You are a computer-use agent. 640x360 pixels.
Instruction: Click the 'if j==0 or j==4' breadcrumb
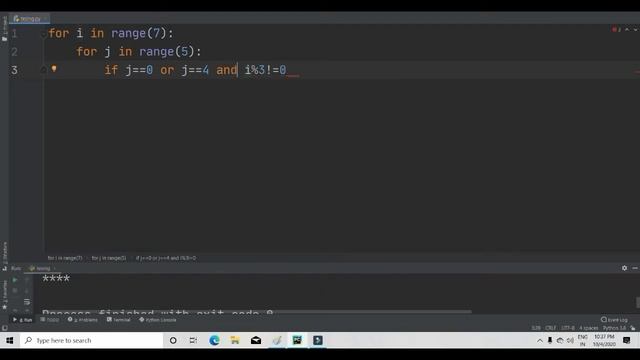click(166, 258)
